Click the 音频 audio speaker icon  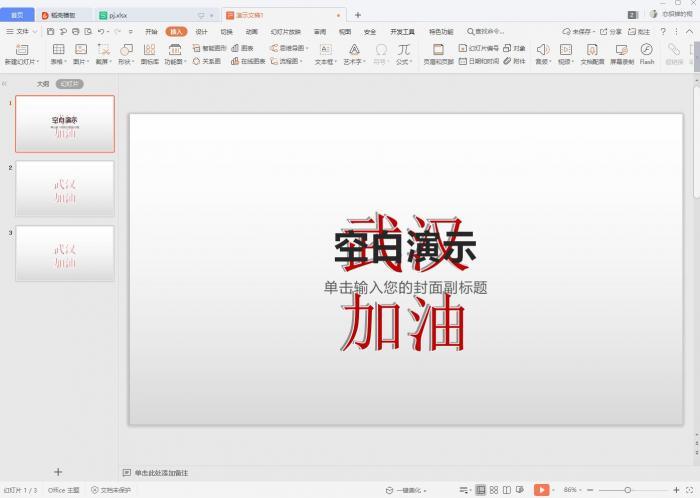[x=542, y=49]
